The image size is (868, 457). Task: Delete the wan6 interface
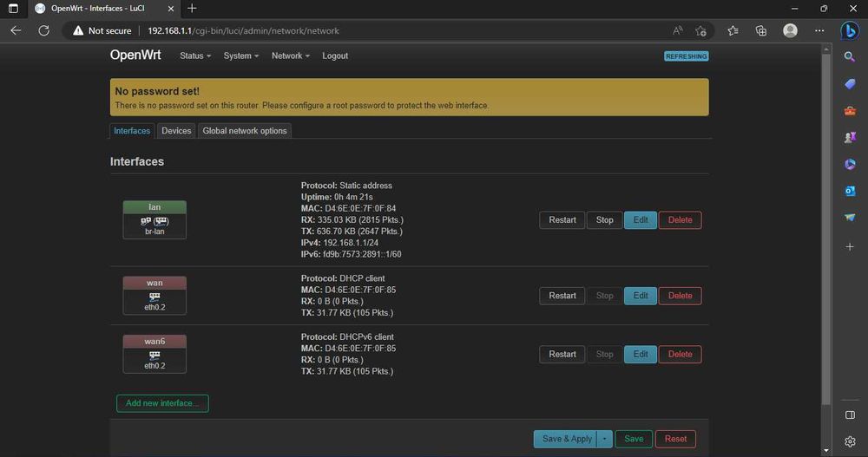click(x=681, y=354)
